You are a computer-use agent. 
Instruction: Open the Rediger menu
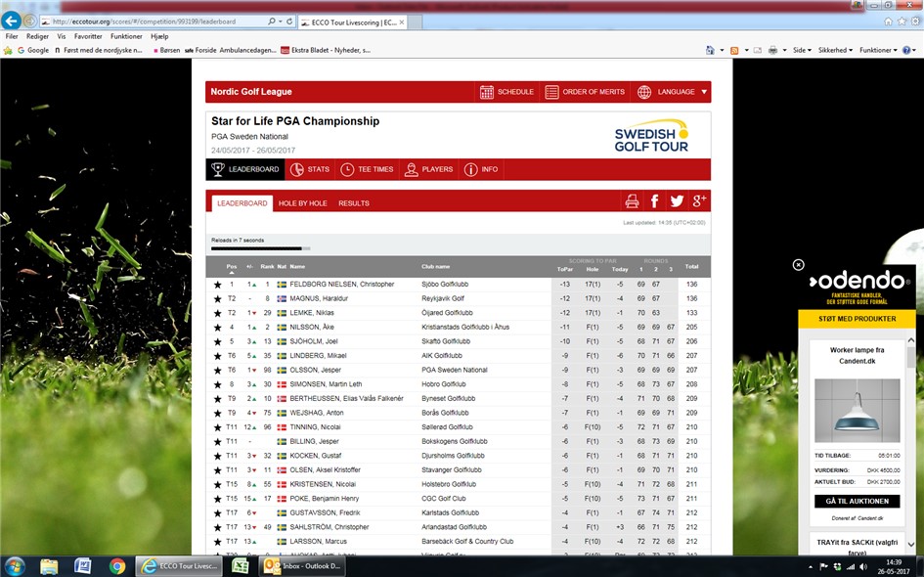[x=37, y=36]
